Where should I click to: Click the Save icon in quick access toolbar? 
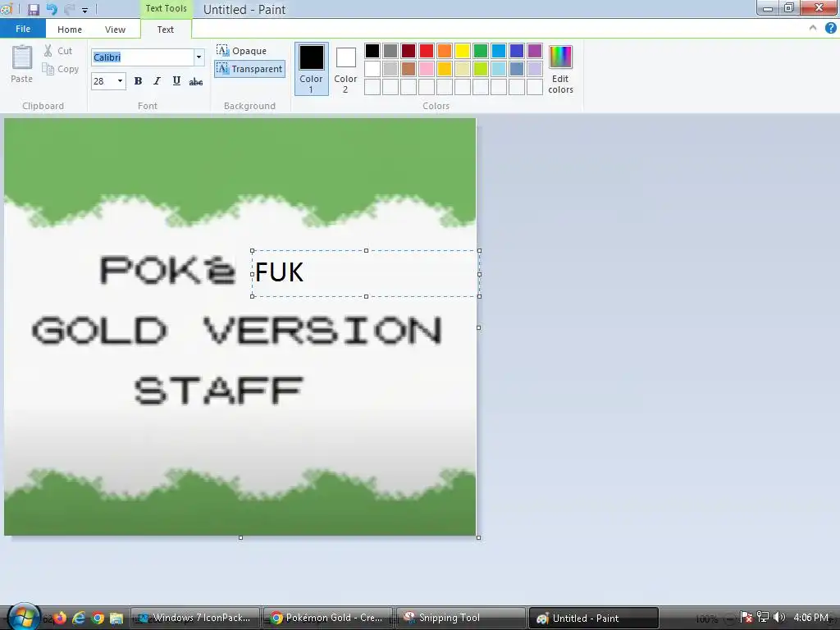tap(33, 9)
